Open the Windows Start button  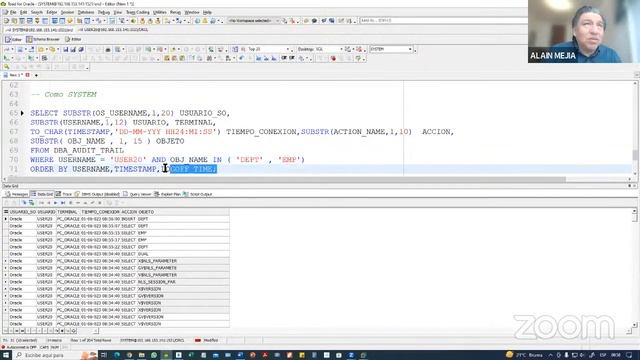click(6, 355)
